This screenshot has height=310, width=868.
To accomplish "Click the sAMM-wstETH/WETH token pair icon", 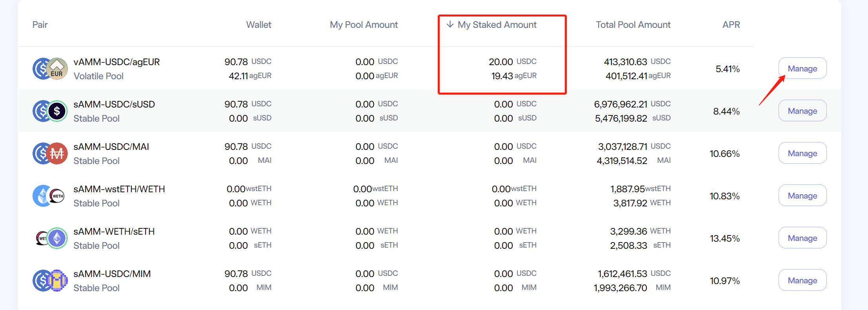I will [x=49, y=196].
